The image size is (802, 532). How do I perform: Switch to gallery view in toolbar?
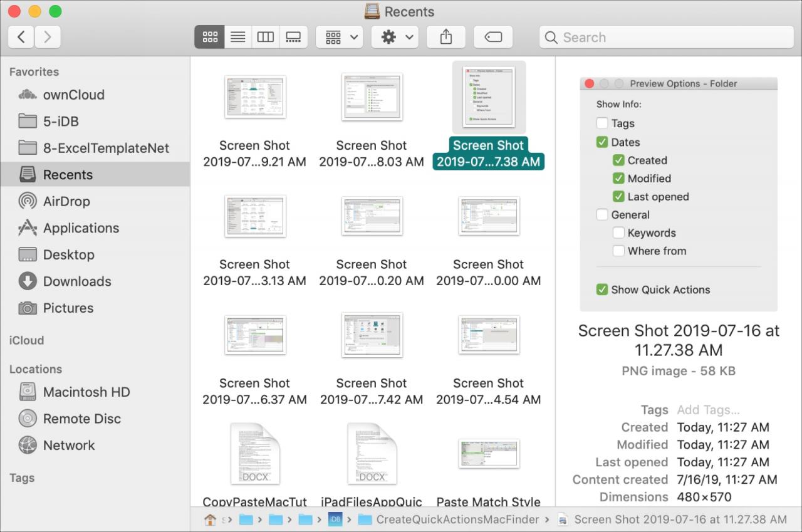point(293,37)
